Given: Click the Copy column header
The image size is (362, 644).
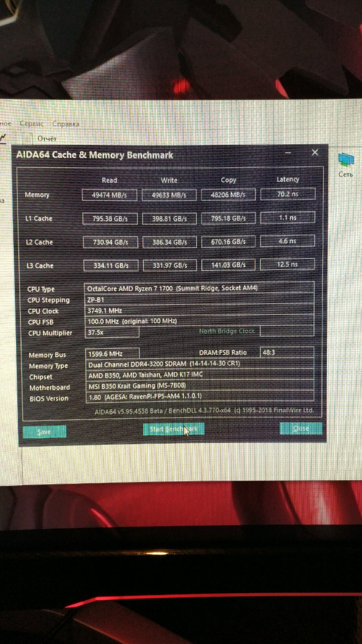Looking at the screenshot, I should click(x=228, y=180).
